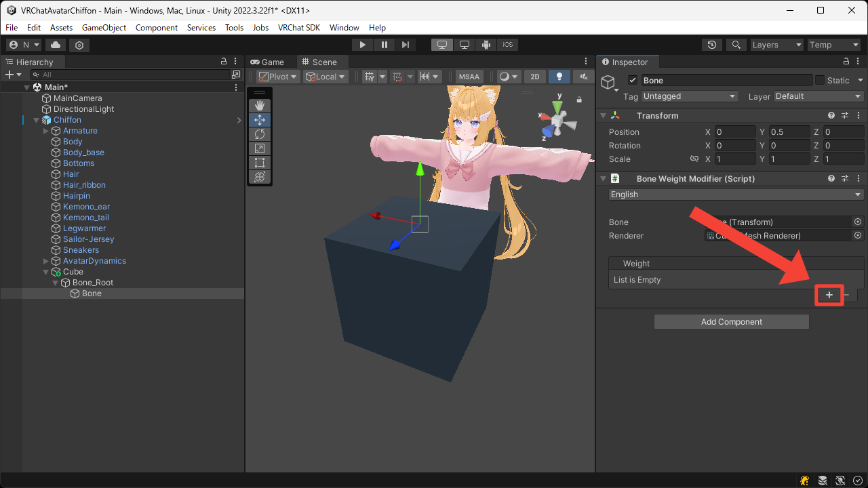This screenshot has height=488, width=868.
Task: Select the Move tool in scene overlay
Action: click(x=259, y=120)
